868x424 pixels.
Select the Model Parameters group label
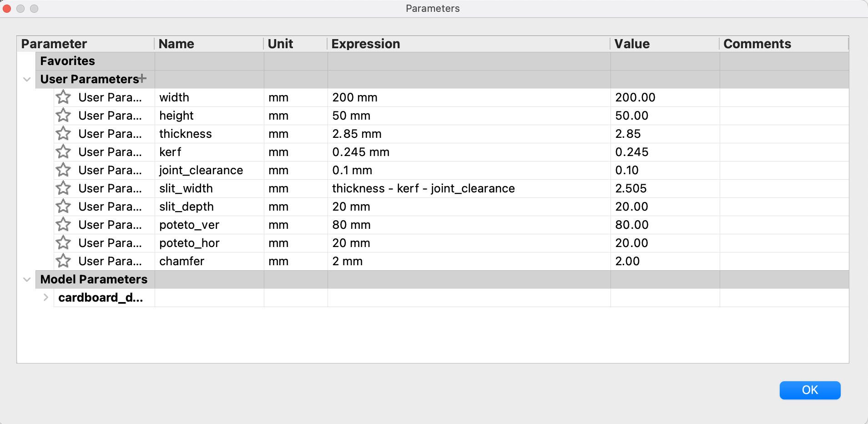coord(94,279)
